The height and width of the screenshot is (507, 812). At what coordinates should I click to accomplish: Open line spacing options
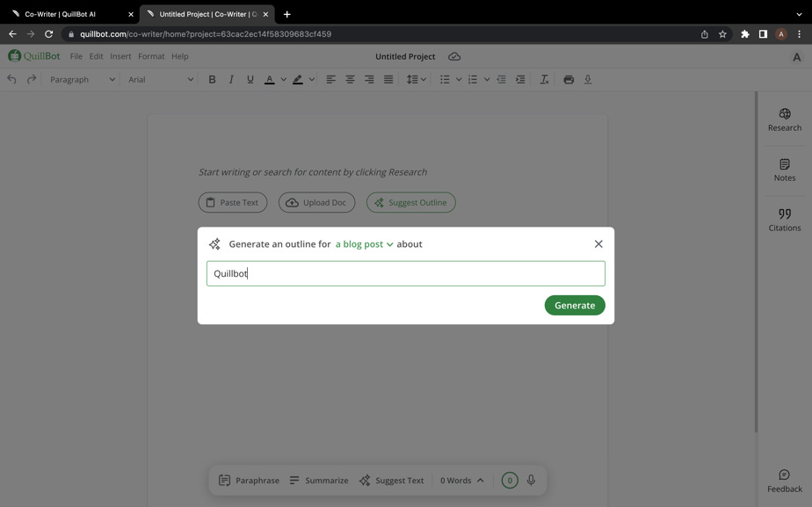tap(416, 79)
